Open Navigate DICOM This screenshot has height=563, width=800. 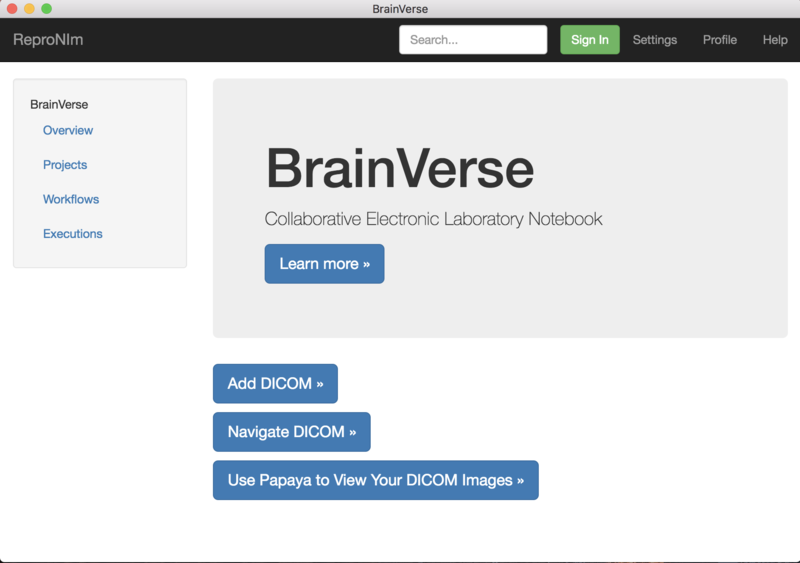291,432
